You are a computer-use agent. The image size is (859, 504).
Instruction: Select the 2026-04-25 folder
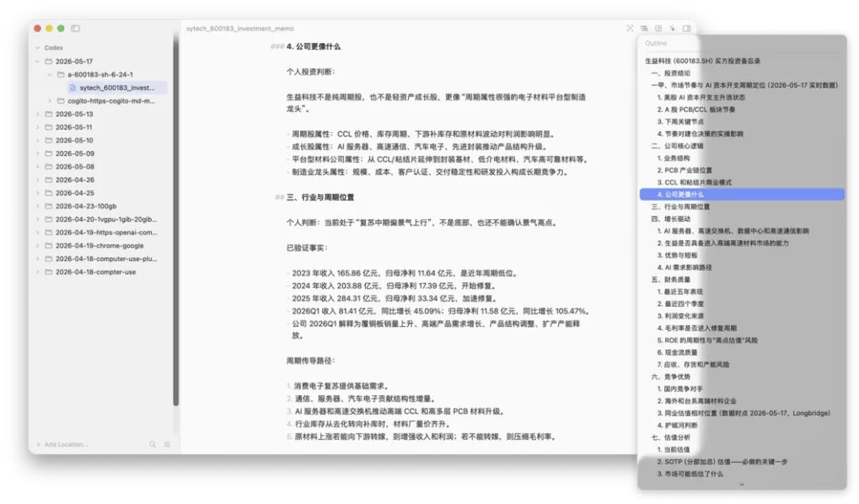(74, 193)
